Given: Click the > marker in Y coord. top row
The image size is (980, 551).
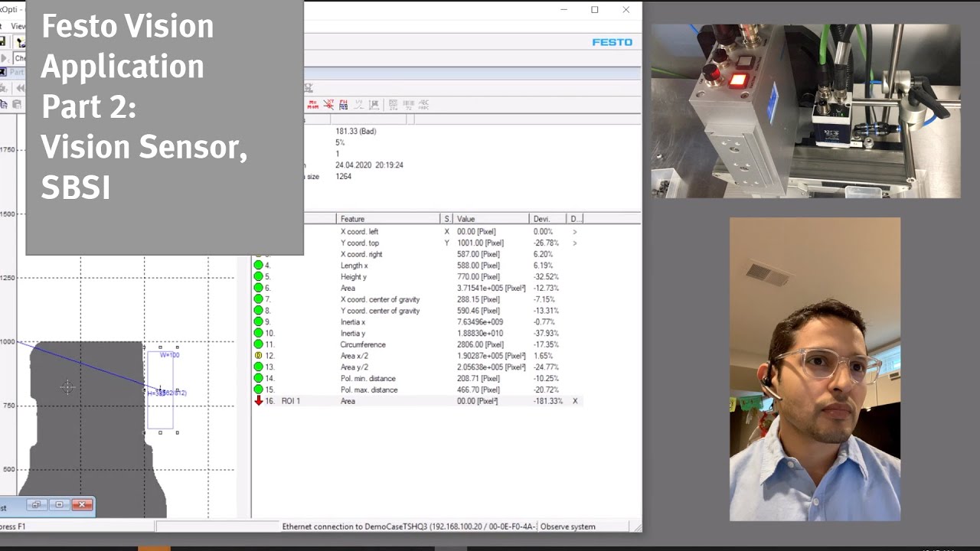Looking at the screenshot, I should [575, 243].
